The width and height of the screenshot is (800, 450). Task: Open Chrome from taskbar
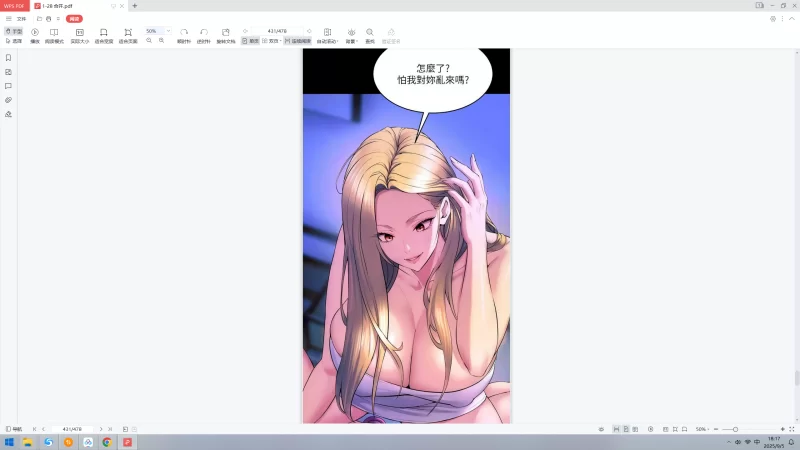pyautogui.click(x=107, y=442)
